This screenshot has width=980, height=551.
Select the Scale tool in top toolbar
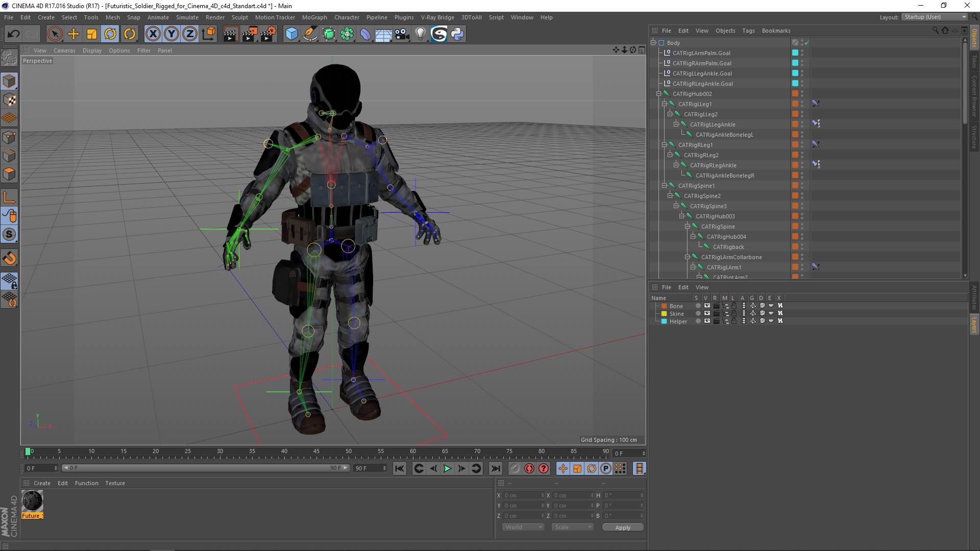click(92, 34)
